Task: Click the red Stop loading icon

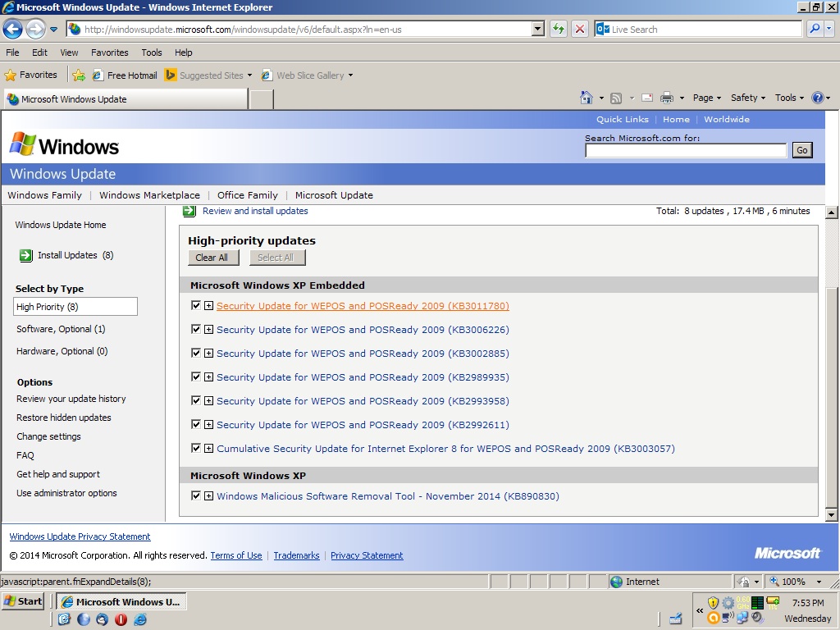Action: 580,29
